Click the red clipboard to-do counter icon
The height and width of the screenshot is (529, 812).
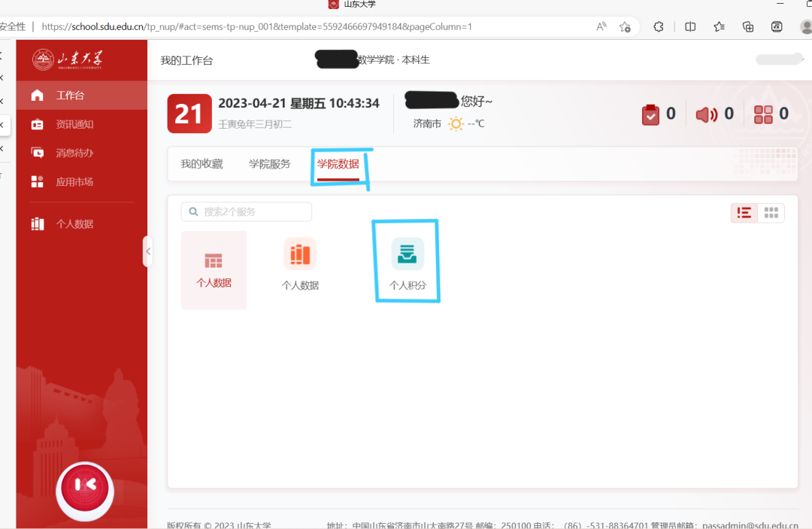(x=650, y=114)
